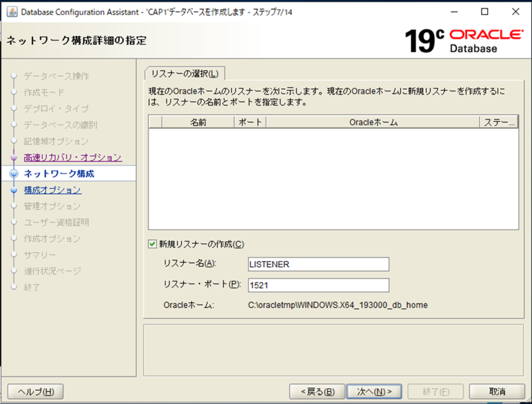532x404 pixels.
Task: Sort by the 名前 column header
Action: click(198, 122)
